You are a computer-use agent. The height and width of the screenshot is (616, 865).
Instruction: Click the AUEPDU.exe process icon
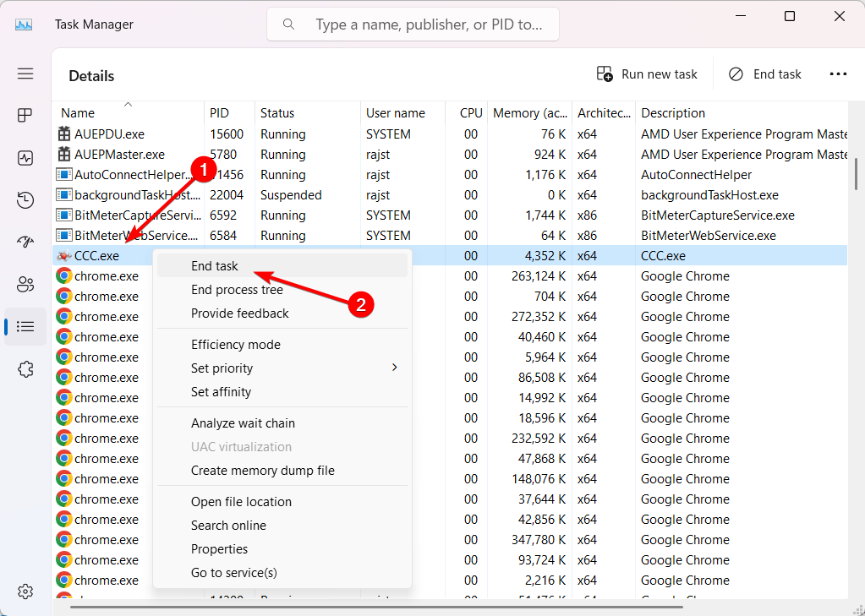64,134
